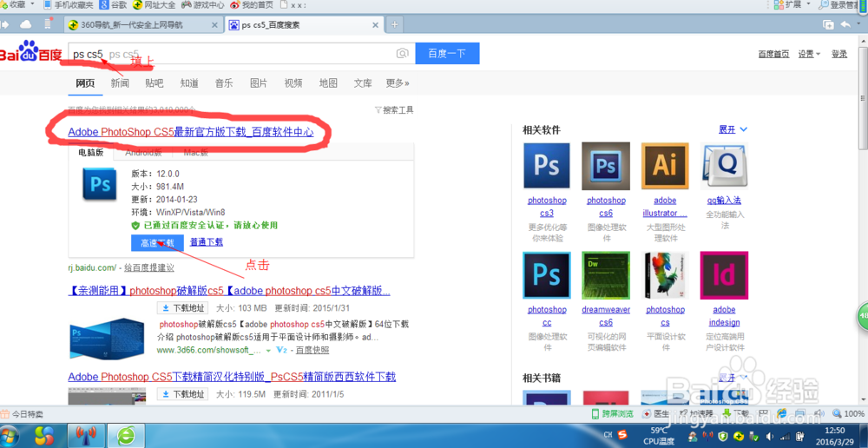Open the 网址大全 bookmark
868x448 pixels.
click(155, 5)
